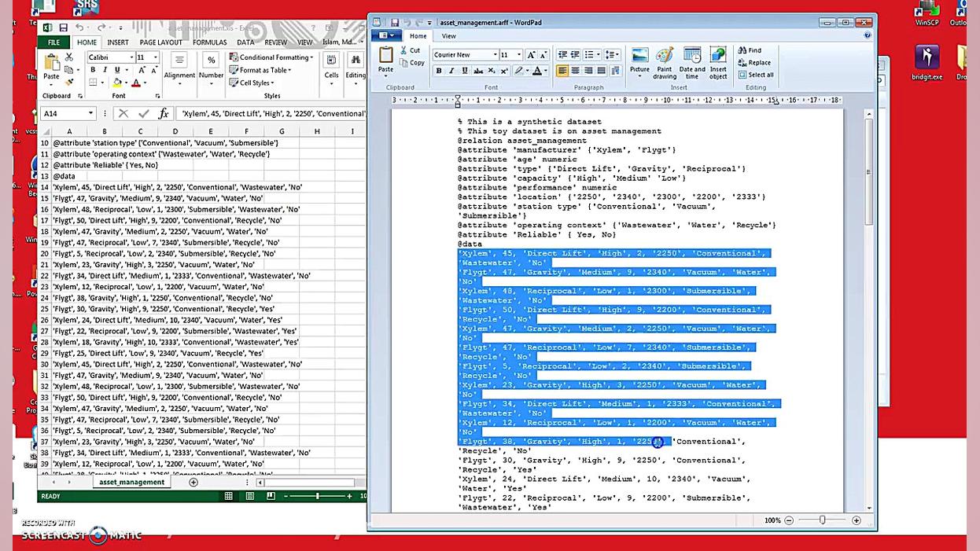980x551 pixels.
Task: Click Save in WordPad's quick access toolbar
Action: (394, 23)
